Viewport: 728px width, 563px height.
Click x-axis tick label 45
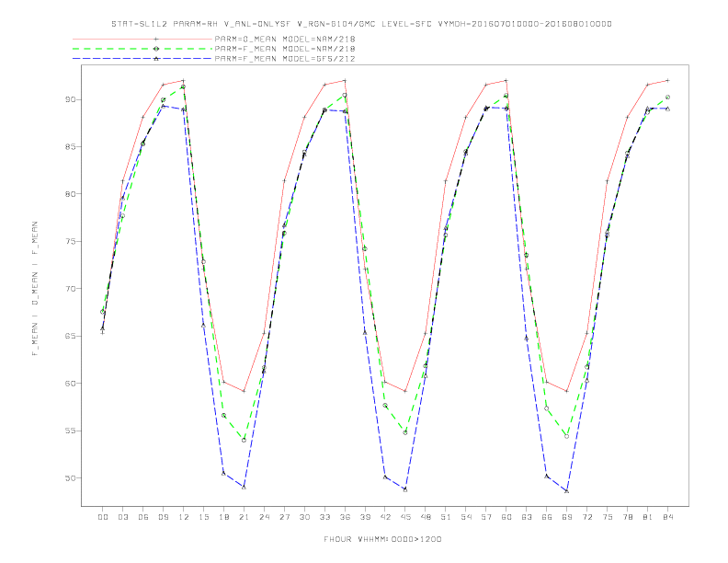pyautogui.click(x=405, y=517)
